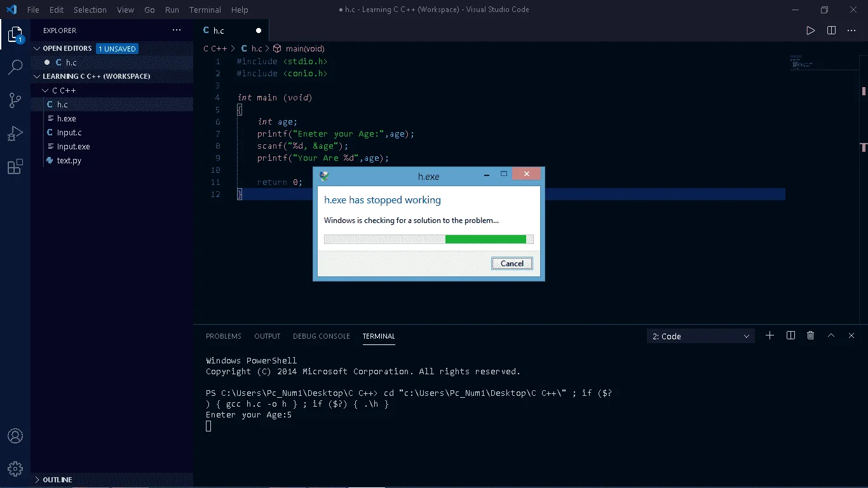Viewport: 868px width, 488px height.
Task: Open the Extensions view icon
Action: (15, 167)
